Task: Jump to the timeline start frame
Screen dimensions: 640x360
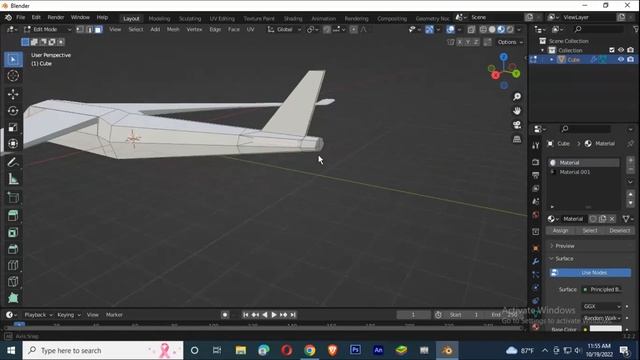Action: click(245, 315)
